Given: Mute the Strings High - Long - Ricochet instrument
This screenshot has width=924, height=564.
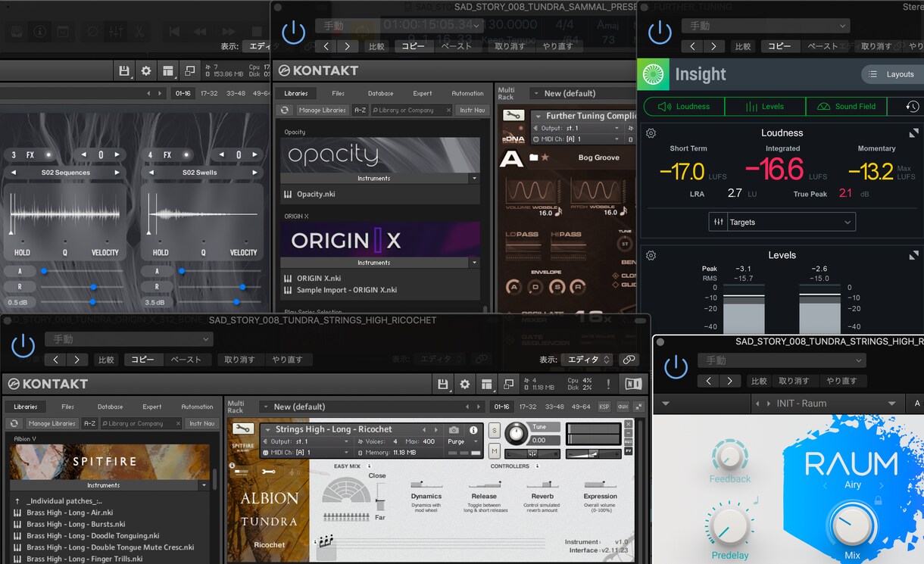Looking at the screenshot, I should pyautogui.click(x=495, y=451).
